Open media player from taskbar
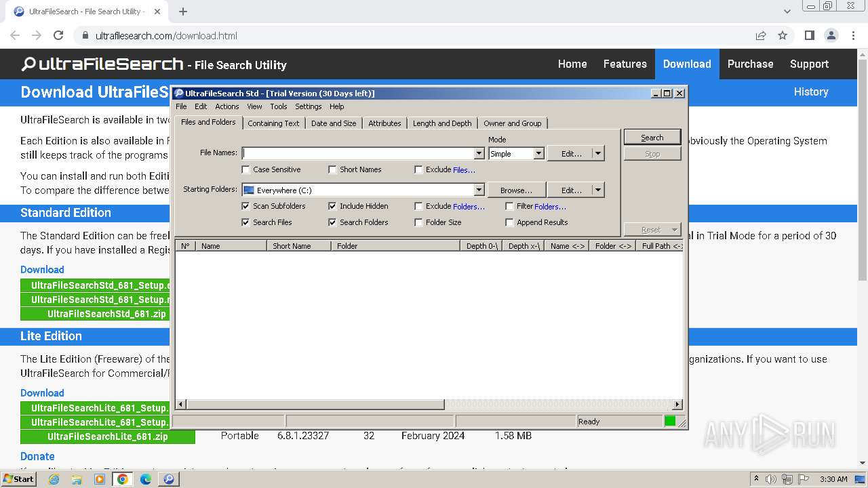Screen dimensions: 868x488 click(100, 479)
